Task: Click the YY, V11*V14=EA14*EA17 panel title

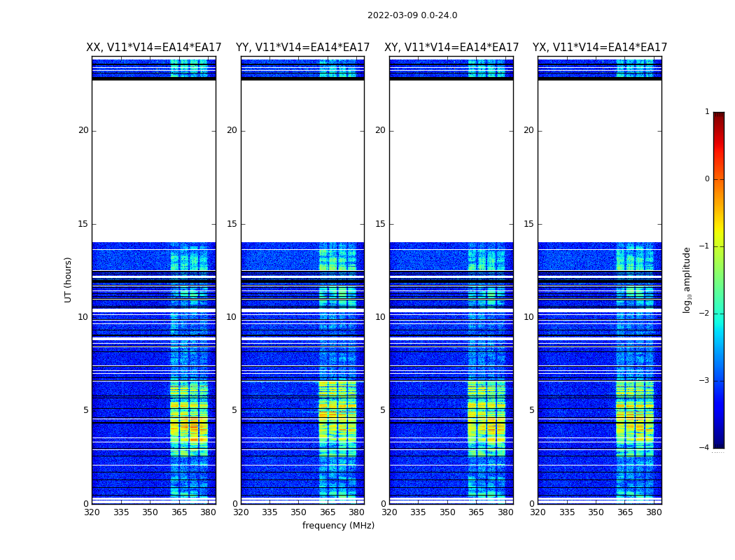Action: coord(303,48)
